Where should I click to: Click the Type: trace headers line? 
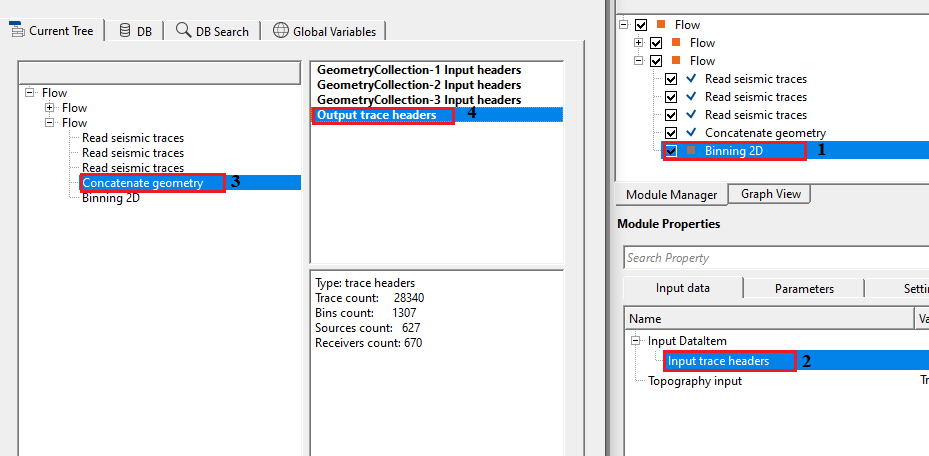365,283
